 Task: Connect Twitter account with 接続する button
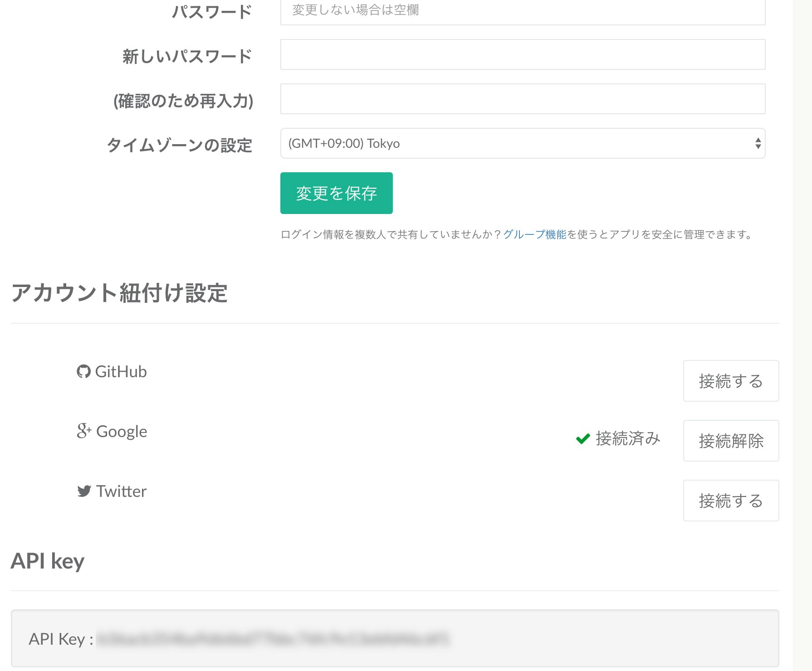pos(731,501)
